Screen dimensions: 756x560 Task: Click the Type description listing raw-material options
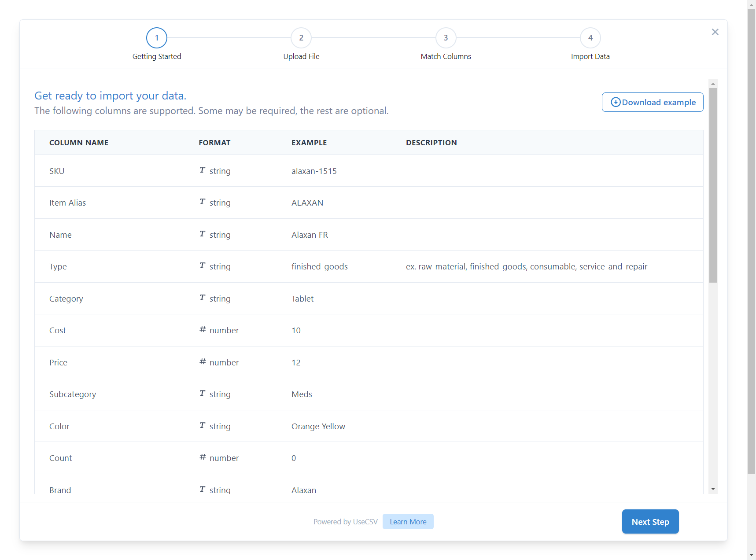527,266
